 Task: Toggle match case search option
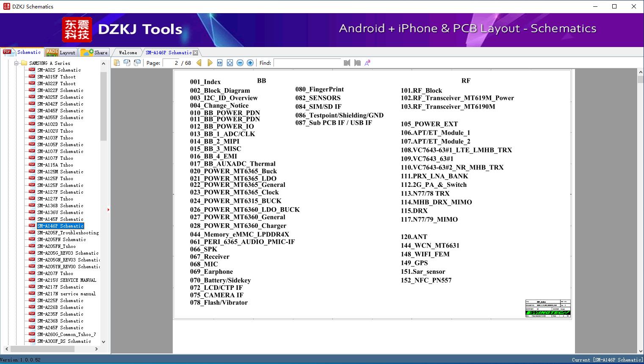point(368,63)
